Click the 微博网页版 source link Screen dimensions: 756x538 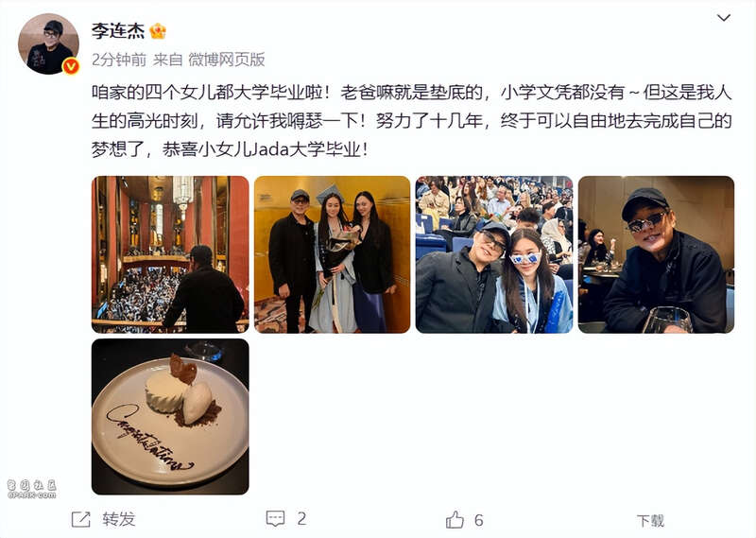coord(226,60)
